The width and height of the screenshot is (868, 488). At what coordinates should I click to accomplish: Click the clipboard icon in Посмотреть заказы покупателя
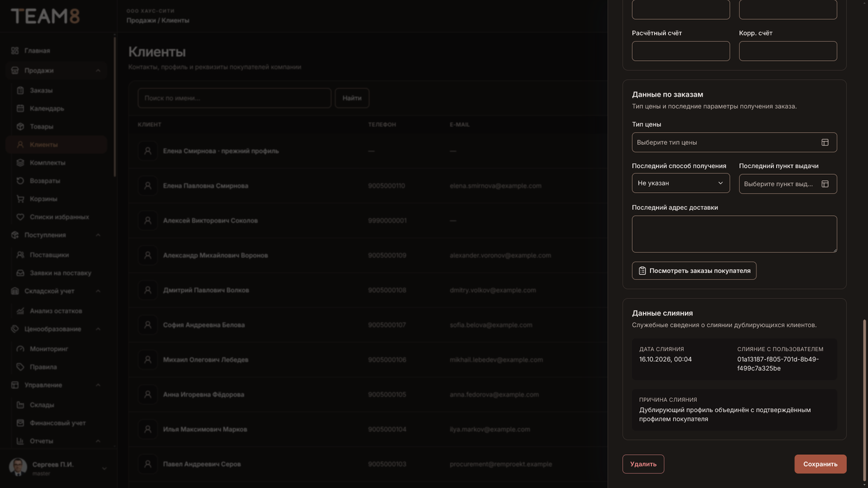tap(642, 271)
